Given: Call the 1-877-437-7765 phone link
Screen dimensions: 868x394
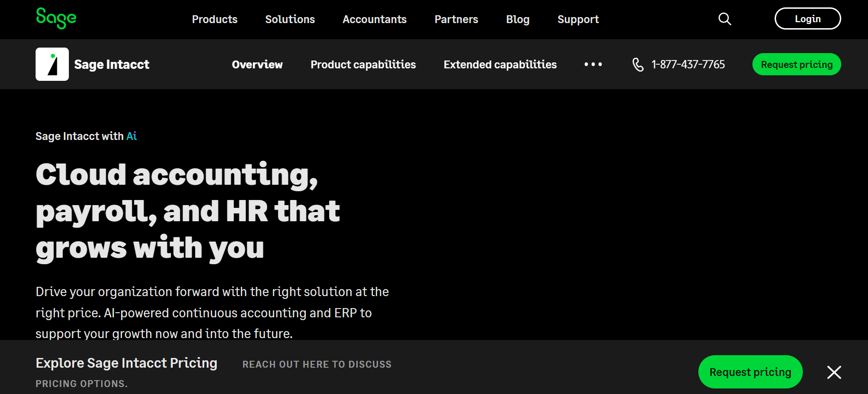Looking at the screenshot, I should pos(688,65).
